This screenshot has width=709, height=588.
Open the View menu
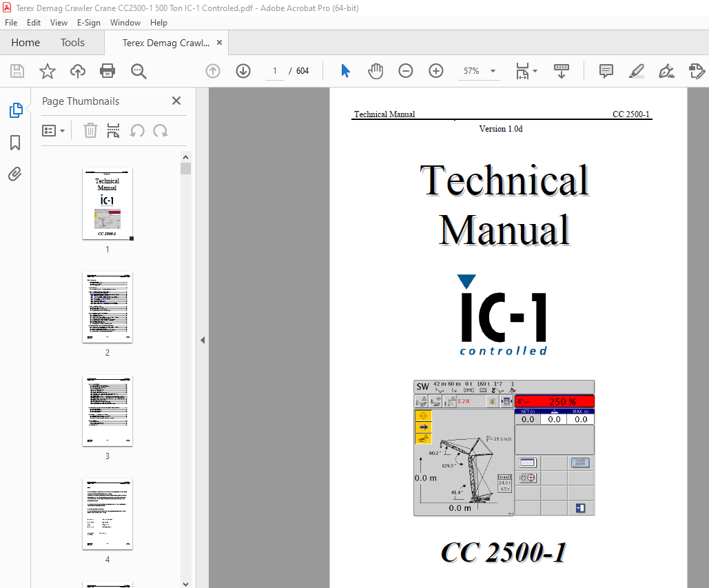pyautogui.click(x=59, y=23)
